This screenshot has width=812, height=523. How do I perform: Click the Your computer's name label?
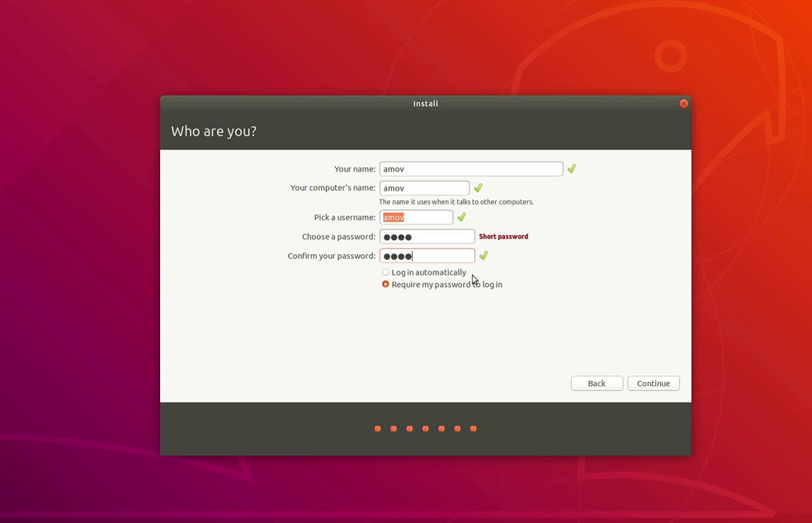pyautogui.click(x=333, y=188)
